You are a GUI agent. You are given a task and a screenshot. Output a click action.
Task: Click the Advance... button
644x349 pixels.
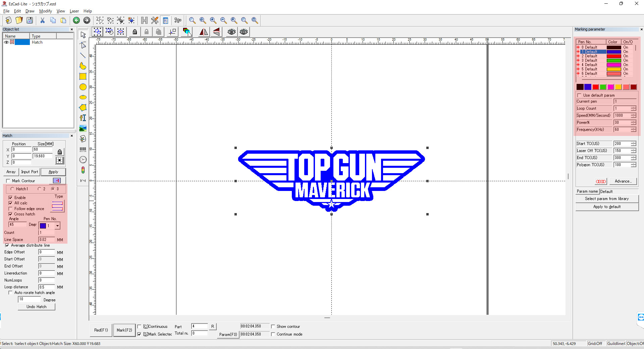623,181
